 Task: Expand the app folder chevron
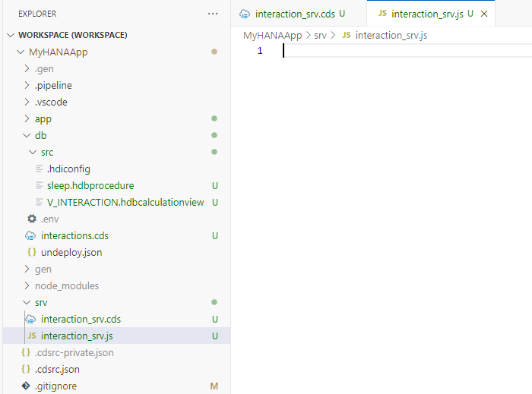[27, 118]
